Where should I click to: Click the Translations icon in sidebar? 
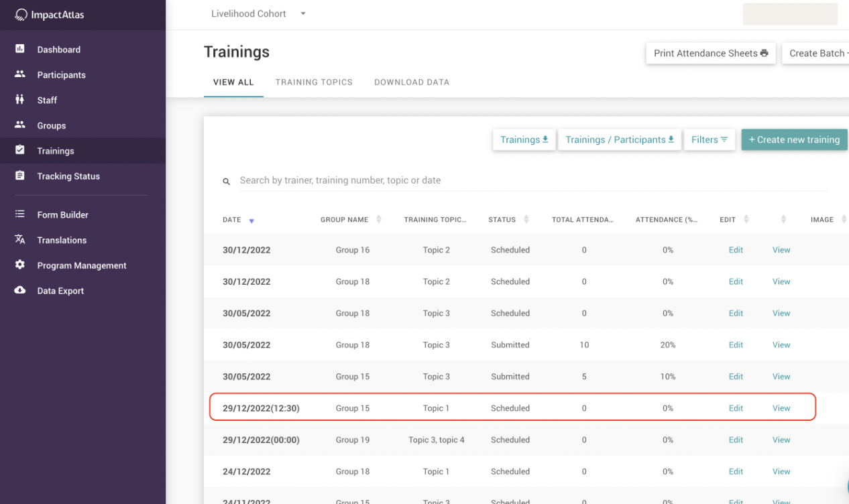point(20,240)
